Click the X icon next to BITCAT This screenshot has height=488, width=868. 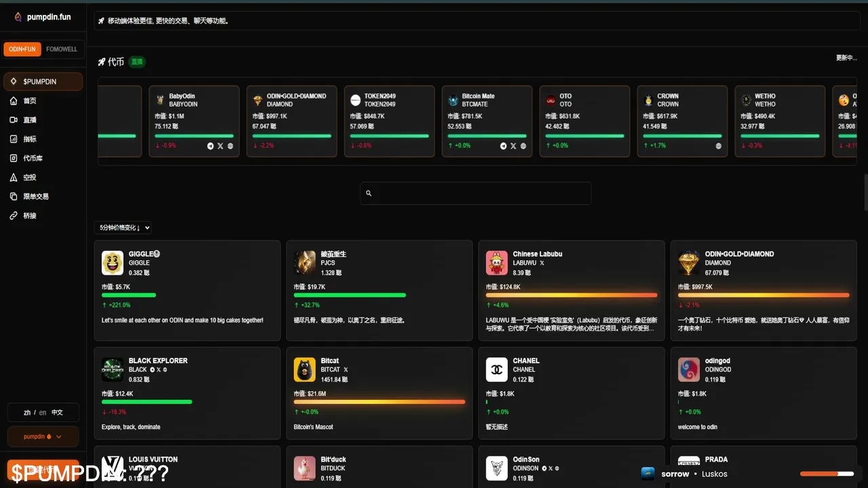click(x=346, y=370)
